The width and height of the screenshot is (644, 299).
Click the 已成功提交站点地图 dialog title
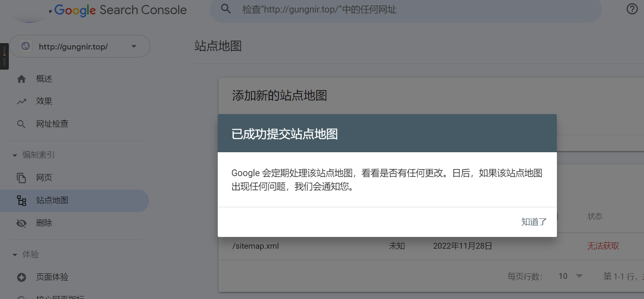click(x=285, y=134)
